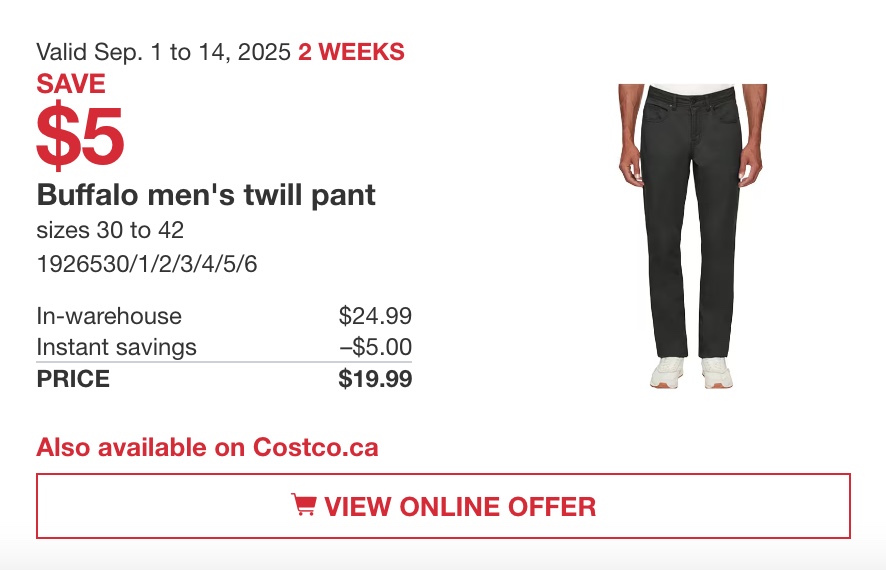Viewport: 886px width, 570px height.
Task: Select the Buffalo men's twill pant title
Action: point(206,195)
